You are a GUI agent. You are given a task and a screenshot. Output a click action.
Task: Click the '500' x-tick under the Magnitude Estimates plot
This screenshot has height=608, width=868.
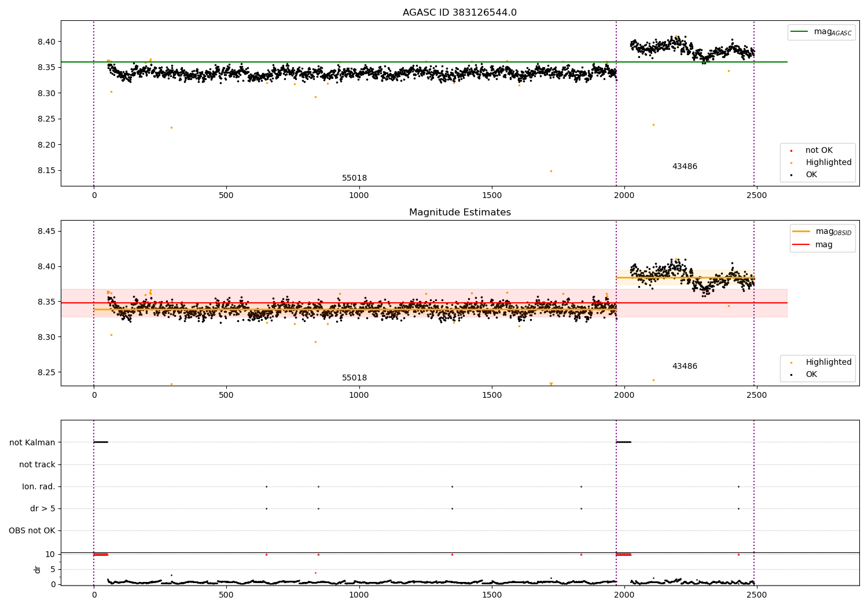coord(226,395)
